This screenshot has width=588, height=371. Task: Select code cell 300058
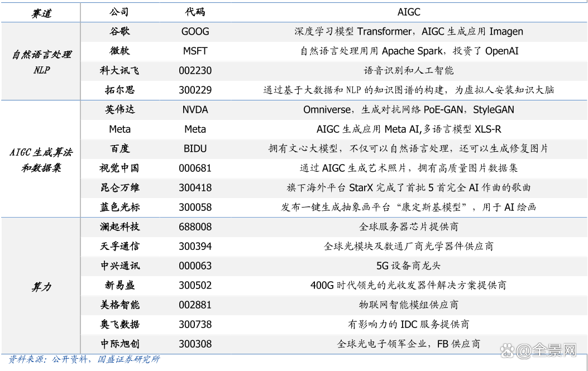[195, 207]
